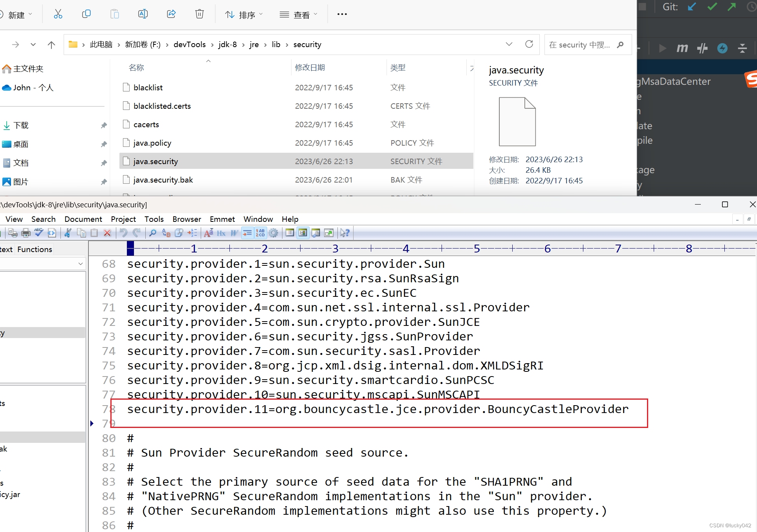Click the Print icon in editor toolbar

point(26,233)
